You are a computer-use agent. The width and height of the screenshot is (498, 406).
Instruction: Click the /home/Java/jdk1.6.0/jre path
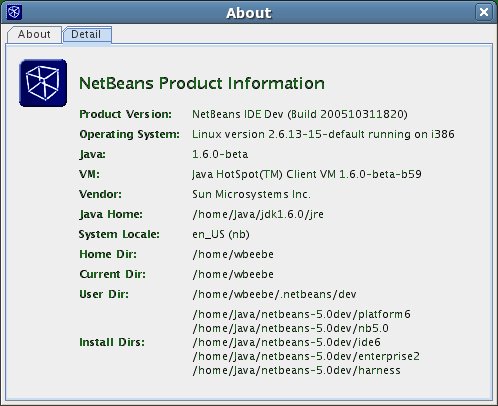258,214
